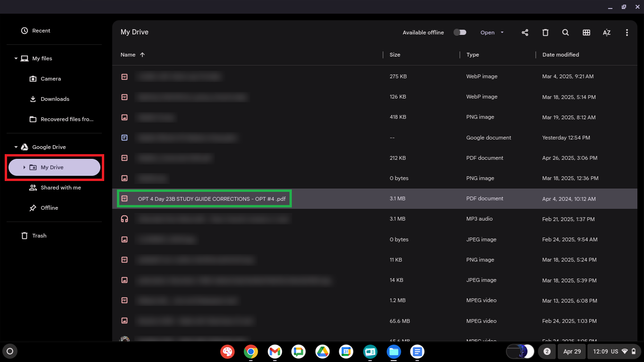Sort by the Date modified column
Viewport: 644px width, 362px height.
point(561,55)
